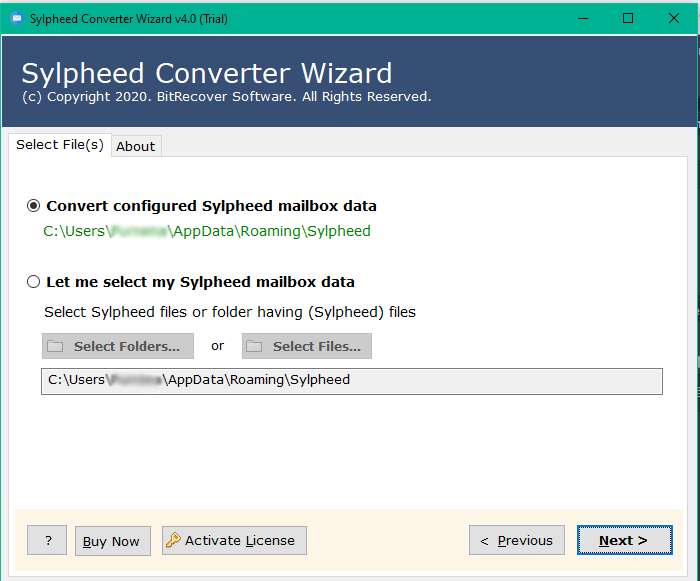Image resolution: width=700 pixels, height=581 pixels.
Task: Click the mailbox path text field
Action: click(351, 381)
